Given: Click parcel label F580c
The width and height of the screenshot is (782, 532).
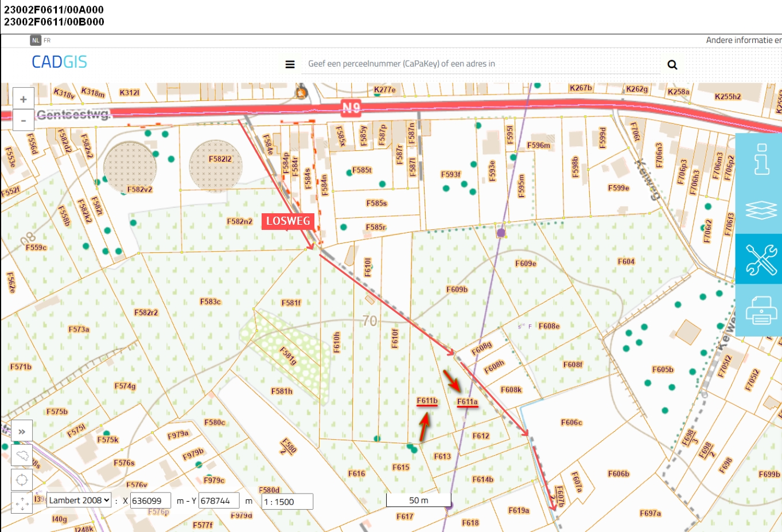Looking at the screenshot, I should click(215, 423).
